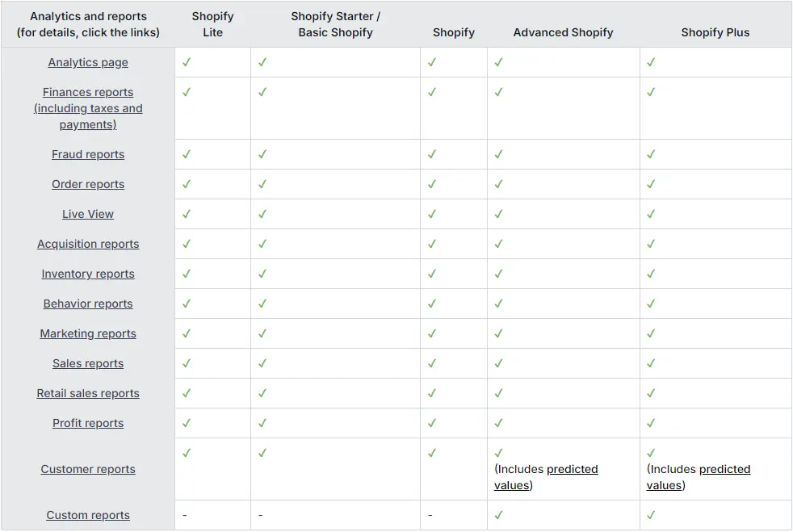Viewport: 793px width, 532px height.
Task: Click Advanced Shopify checkmark for Order reports
Action: 499,184
